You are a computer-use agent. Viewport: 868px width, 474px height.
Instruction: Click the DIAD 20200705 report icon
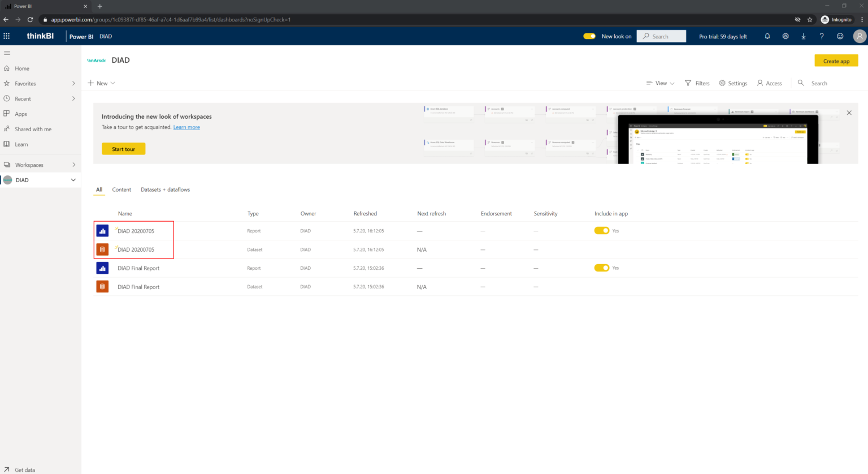102,230
